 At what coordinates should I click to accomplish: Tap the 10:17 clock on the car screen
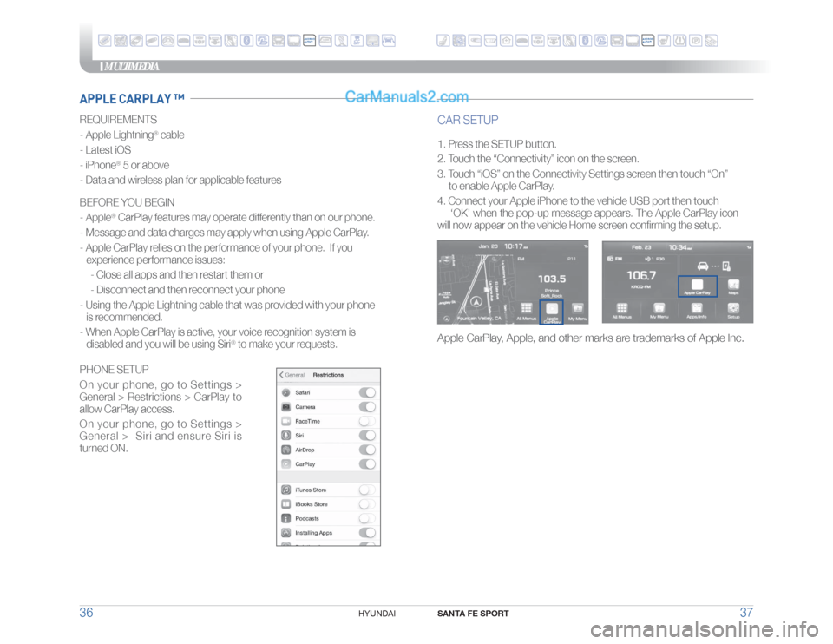click(515, 246)
